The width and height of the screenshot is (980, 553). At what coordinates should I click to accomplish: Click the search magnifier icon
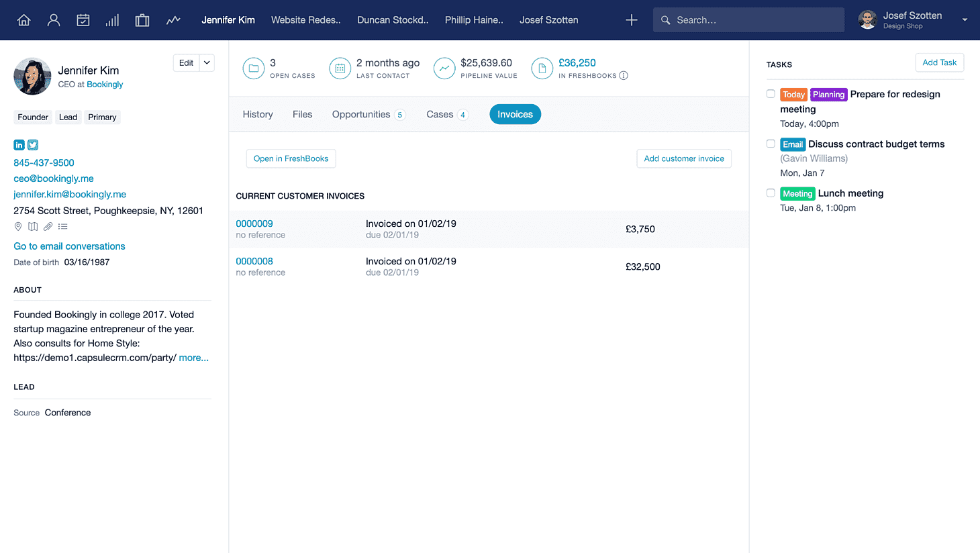(665, 20)
